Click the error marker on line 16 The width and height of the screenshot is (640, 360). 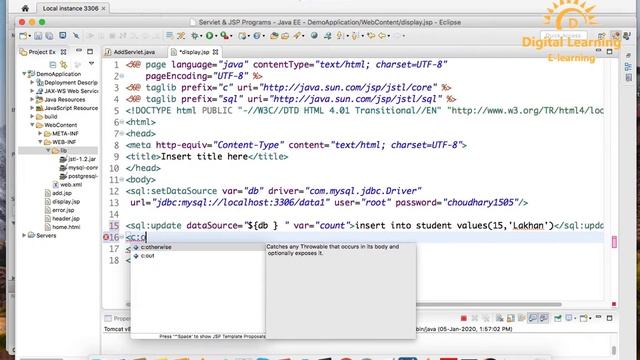point(106,237)
